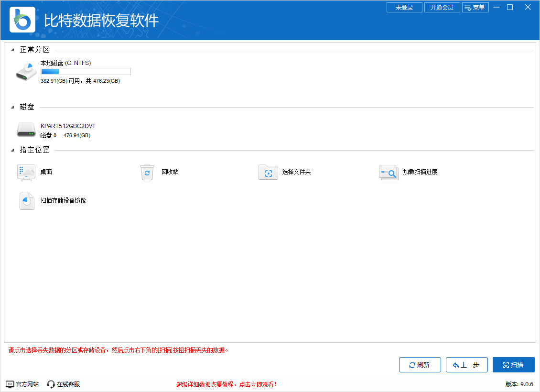Click the 未登录 login area

pos(404,7)
